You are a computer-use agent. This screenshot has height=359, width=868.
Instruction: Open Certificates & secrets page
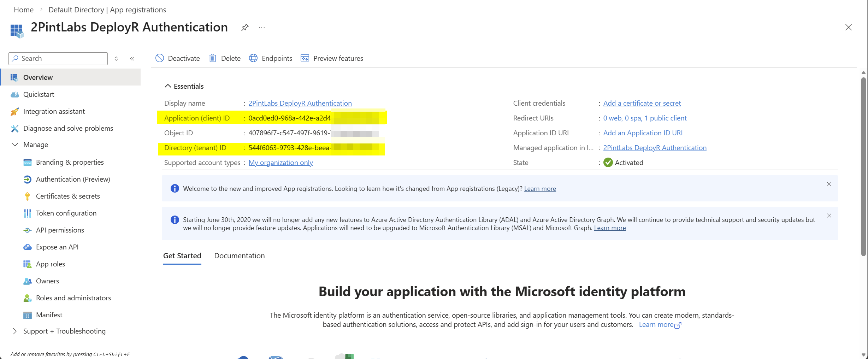[x=67, y=196]
